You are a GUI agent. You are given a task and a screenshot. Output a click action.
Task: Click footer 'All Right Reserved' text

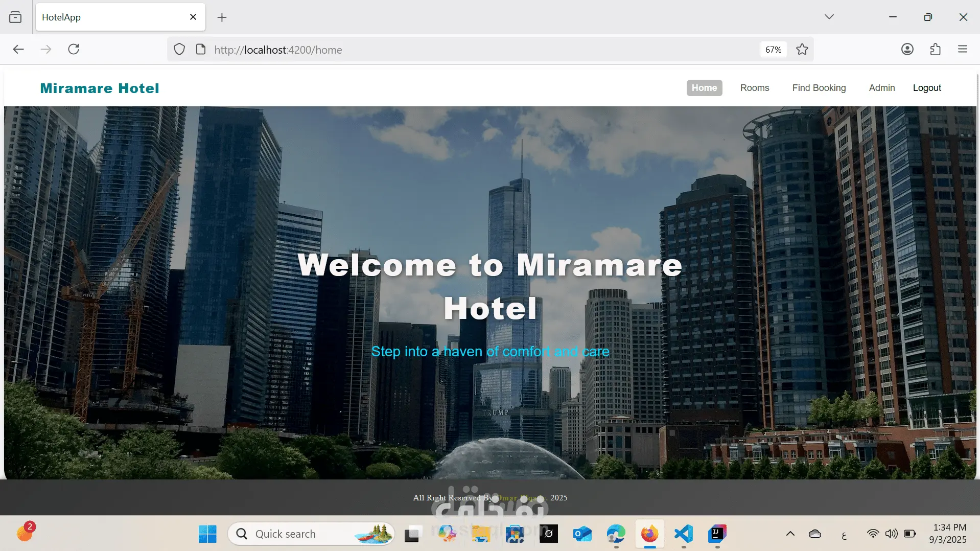tap(453, 498)
